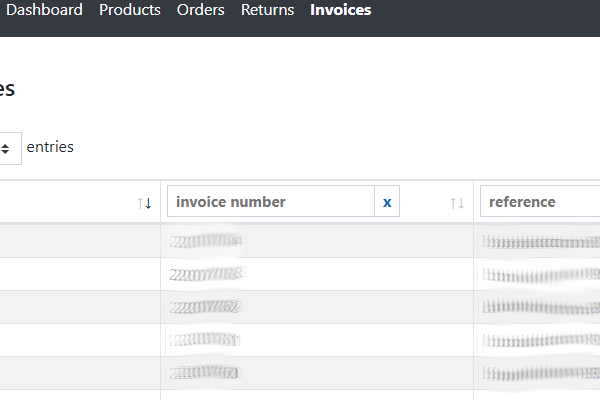Sort by the first column arrows
Image resolution: width=600 pixels, height=400 pixels.
tap(145, 203)
